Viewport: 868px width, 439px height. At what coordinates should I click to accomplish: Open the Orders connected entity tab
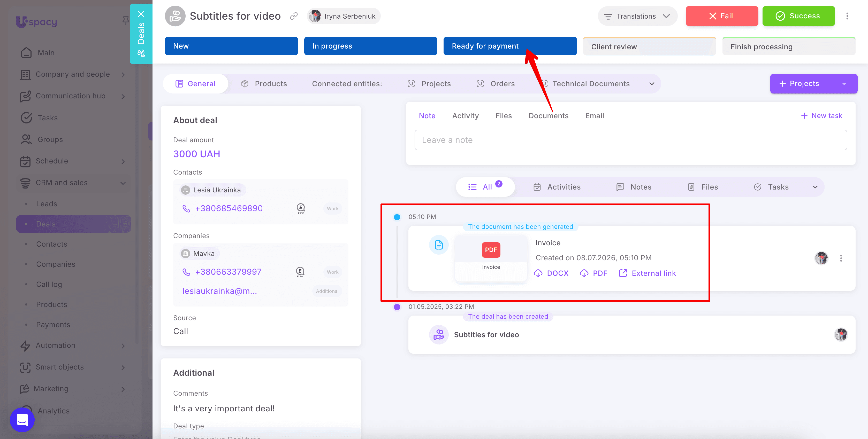[495, 84]
